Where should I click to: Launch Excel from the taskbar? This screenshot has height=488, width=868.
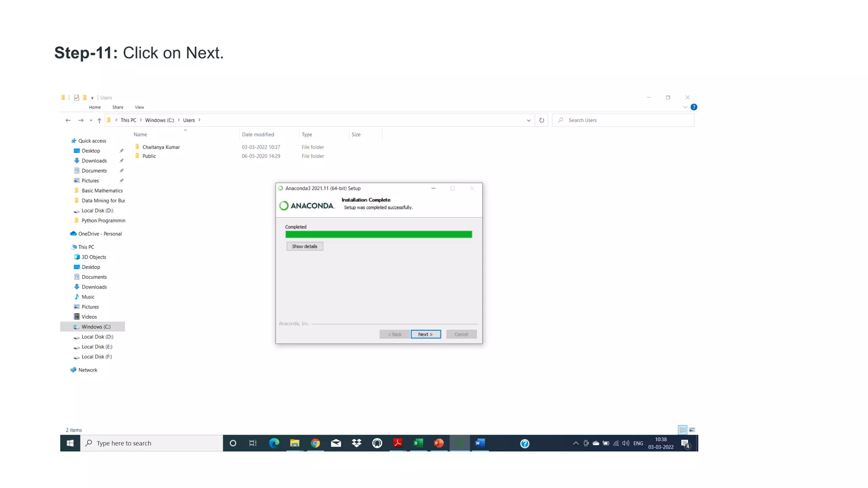[x=418, y=443]
